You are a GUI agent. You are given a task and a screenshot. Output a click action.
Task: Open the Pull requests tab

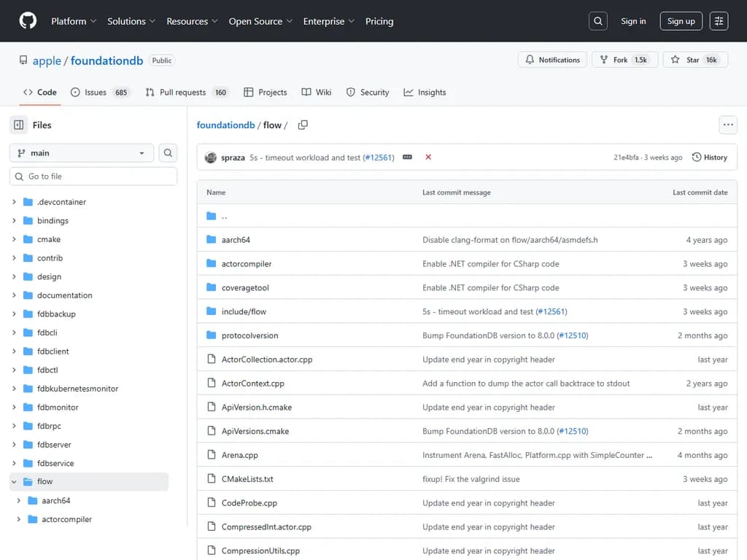click(182, 93)
